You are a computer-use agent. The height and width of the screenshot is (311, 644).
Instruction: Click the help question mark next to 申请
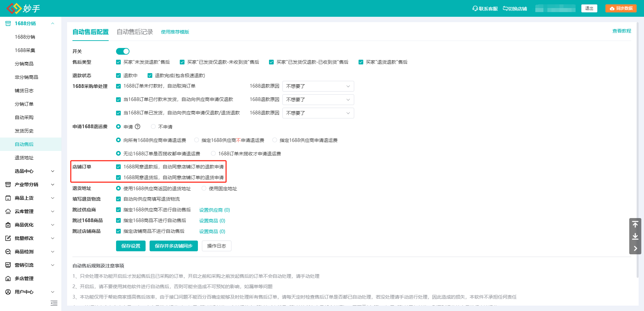(138, 126)
